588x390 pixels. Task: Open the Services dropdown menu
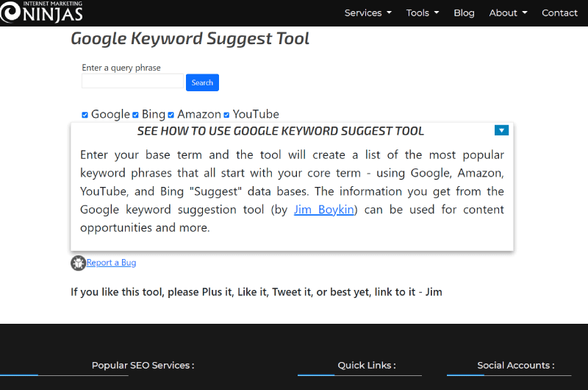[368, 13]
